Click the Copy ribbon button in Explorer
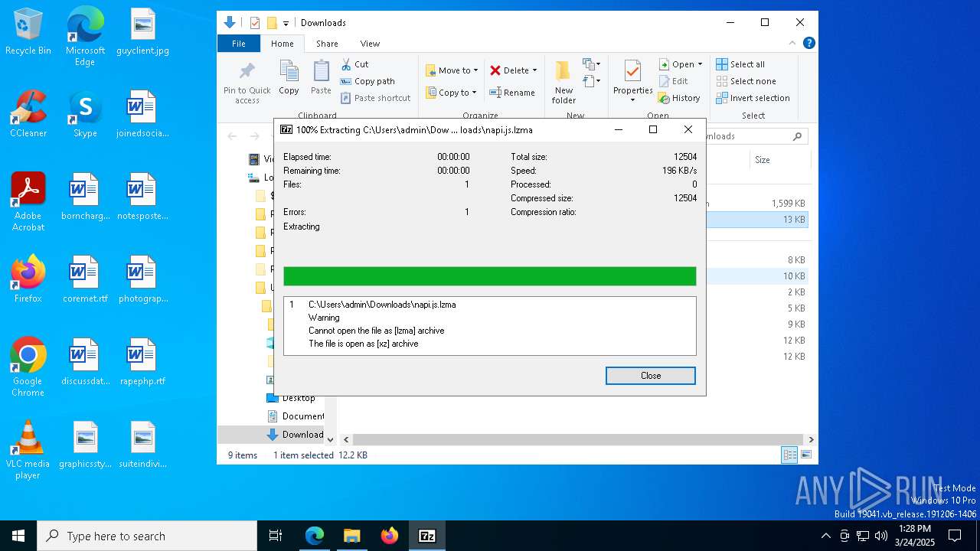This screenshot has height=551, width=980. (289, 78)
